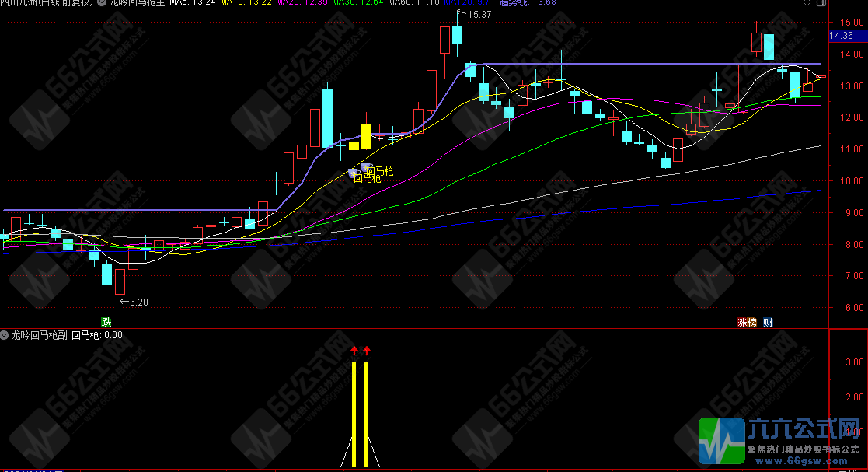Click the left yellow signal bar in sub-chart
The image size is (868, 472).
(354, 414)
